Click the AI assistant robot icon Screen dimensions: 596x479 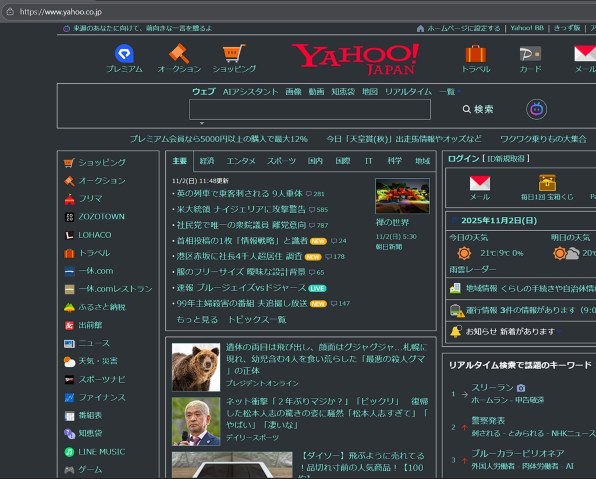(x=536, y=109)
